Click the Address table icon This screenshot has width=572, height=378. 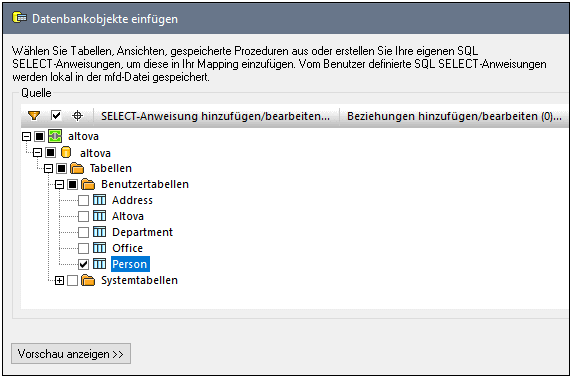(99, 200)
